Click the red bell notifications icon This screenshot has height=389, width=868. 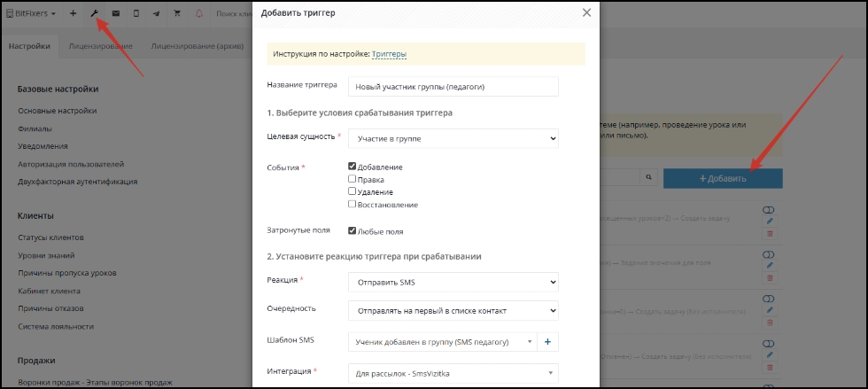(199, 13)
